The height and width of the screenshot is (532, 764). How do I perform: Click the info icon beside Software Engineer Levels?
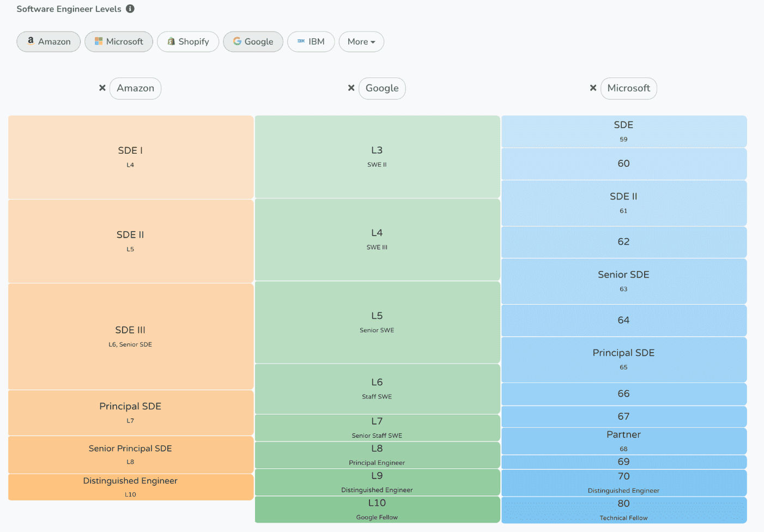[130, 9]
